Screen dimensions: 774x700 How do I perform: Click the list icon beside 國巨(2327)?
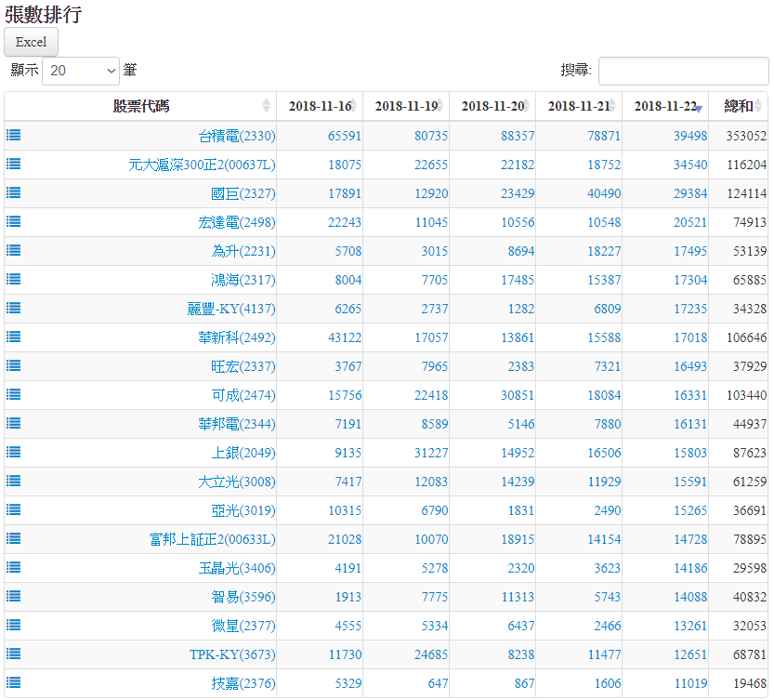point(14,192)
